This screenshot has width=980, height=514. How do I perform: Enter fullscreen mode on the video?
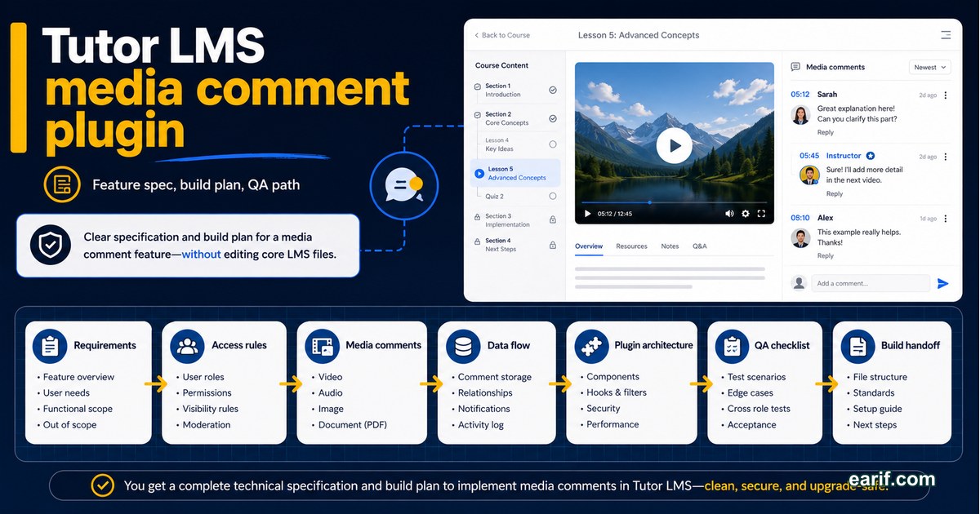pyautogui.click(x=761, y=214)
